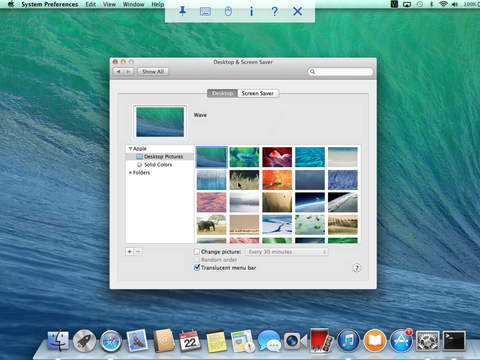The width and height of the screenshot is (480, 360).
Task: Close the overlay toolbar with the X
Action: (297, 11)
